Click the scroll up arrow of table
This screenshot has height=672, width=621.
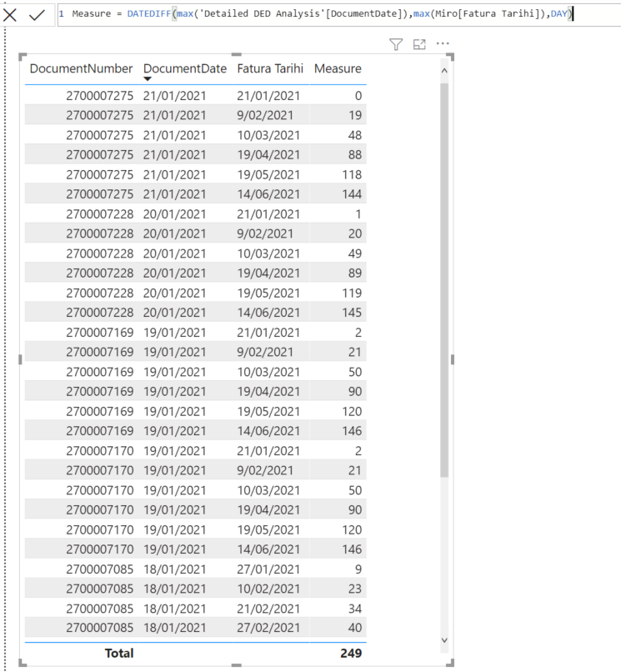pos(444,71)
